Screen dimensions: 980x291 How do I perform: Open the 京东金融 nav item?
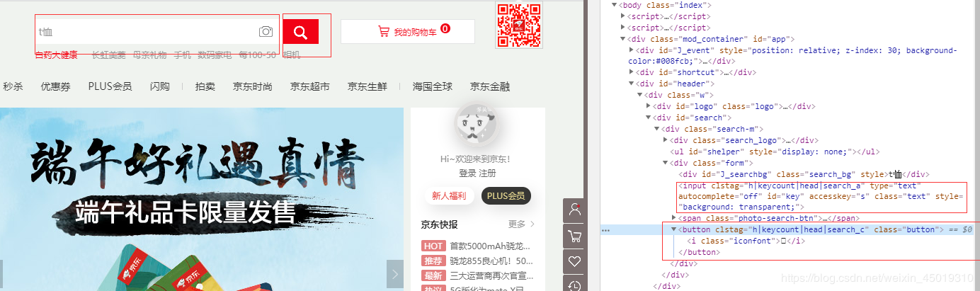point(490,86)
